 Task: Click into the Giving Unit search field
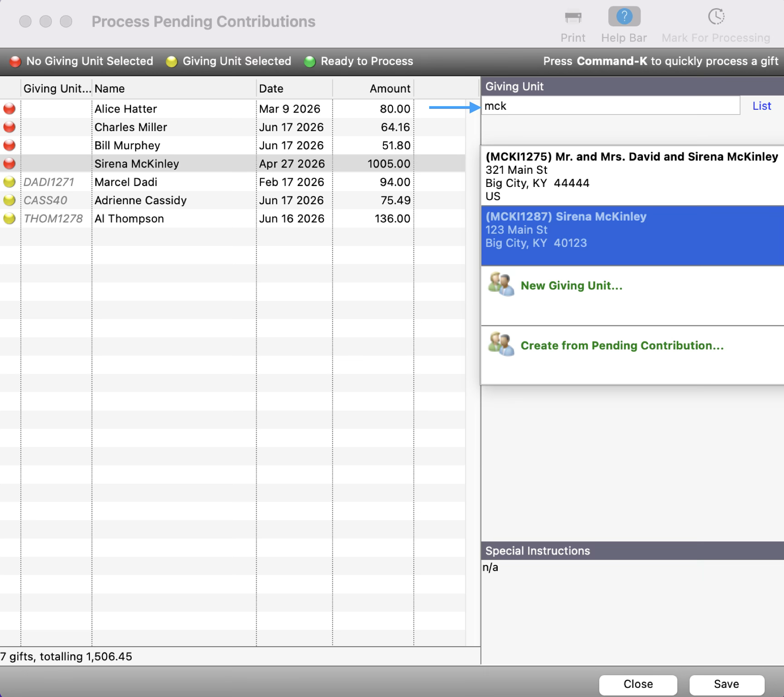point(611,106)
